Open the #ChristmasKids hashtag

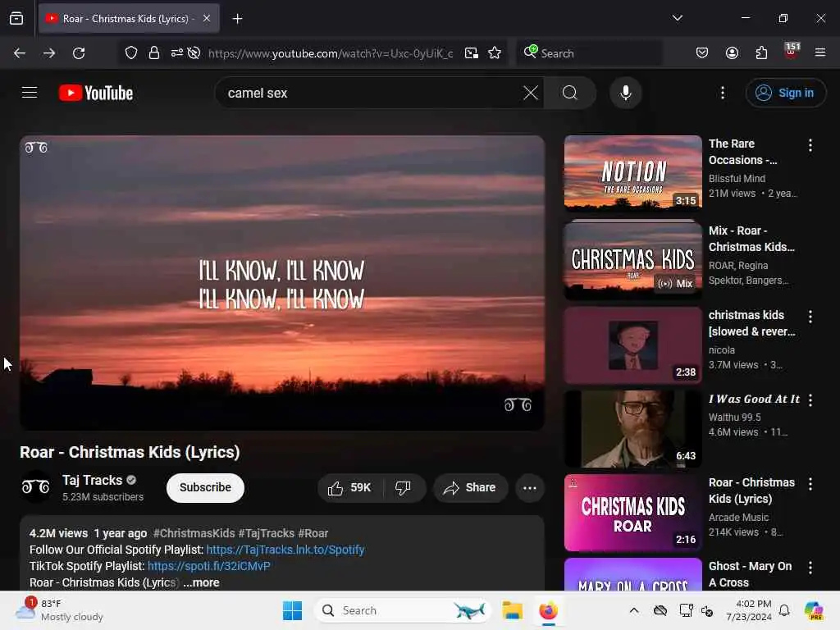194,533
